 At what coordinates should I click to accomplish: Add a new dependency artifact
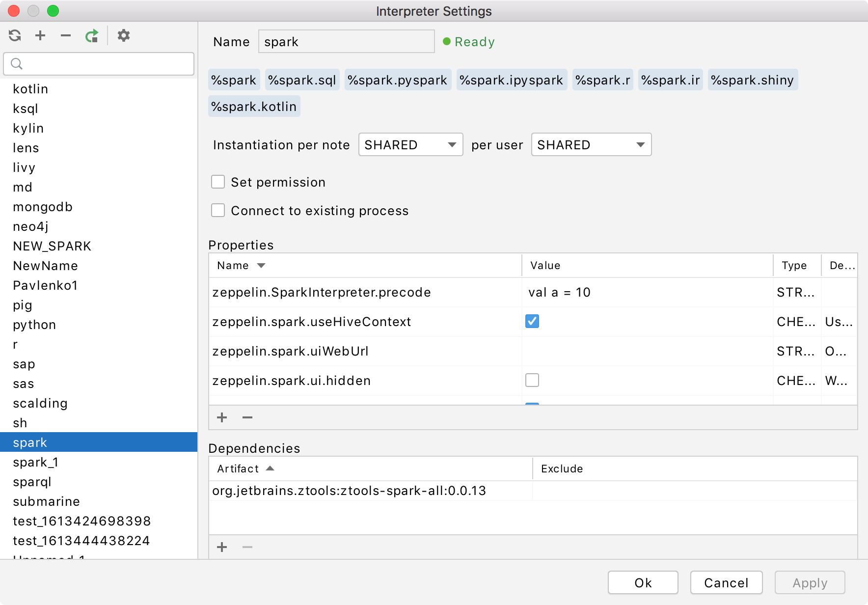tap(222, 547)
